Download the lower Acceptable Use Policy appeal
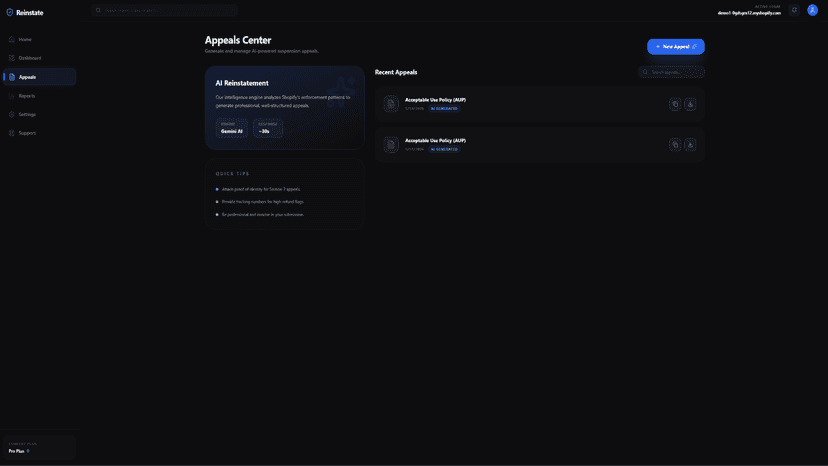The image size is (828, 466). point(690,145)
